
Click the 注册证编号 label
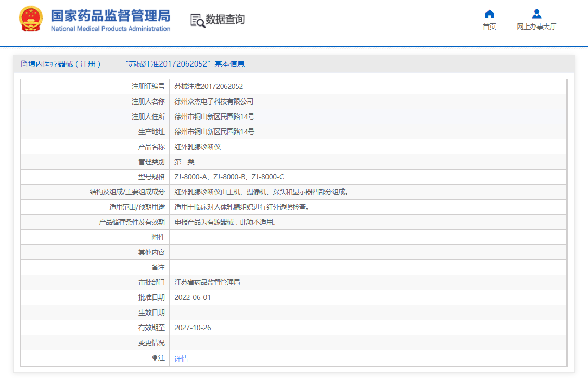148,86
